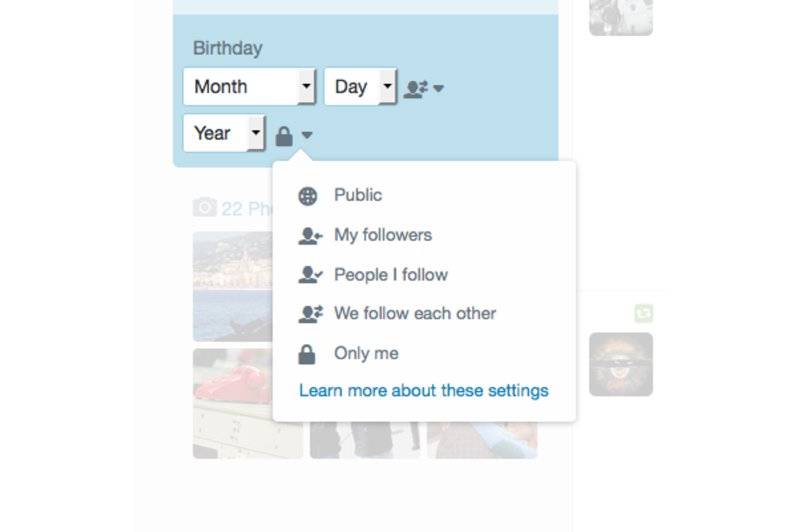Collapse year visibility arrow next to lock
798x532 pixels.
click(307, 135)
